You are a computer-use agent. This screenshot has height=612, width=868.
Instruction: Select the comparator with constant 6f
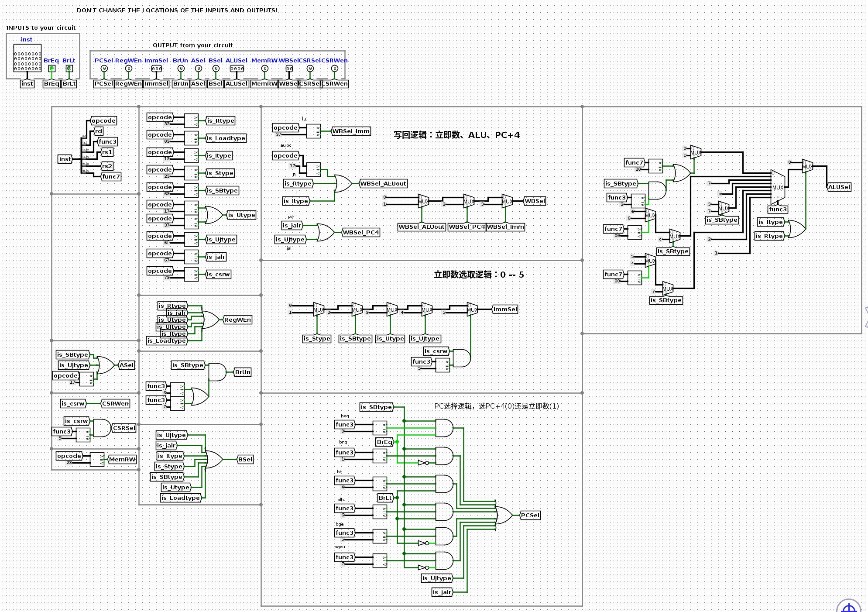click(191, 239)
